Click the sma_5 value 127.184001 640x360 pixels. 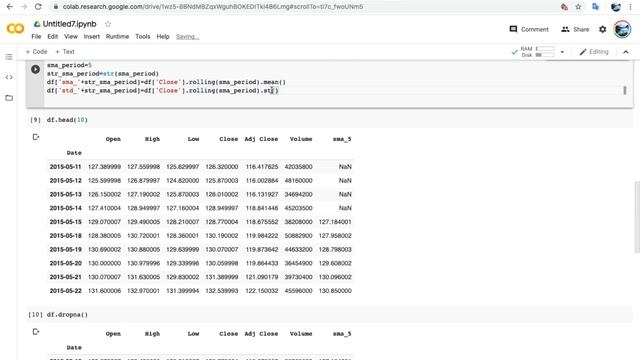pyautogui.click(x=335, y=222)
